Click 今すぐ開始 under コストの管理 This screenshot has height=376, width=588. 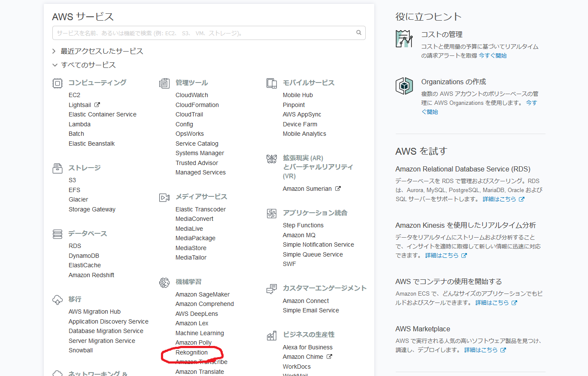(x=493, y=55)
